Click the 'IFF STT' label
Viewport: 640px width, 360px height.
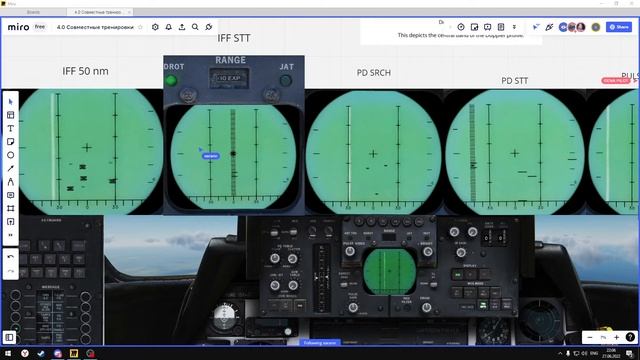coord(233,38)
